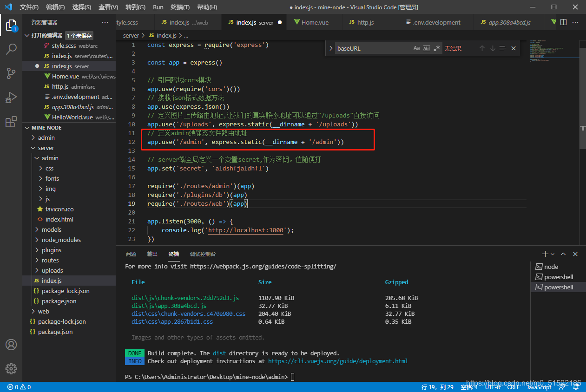Close the find widget

click(x=514, y=48)
